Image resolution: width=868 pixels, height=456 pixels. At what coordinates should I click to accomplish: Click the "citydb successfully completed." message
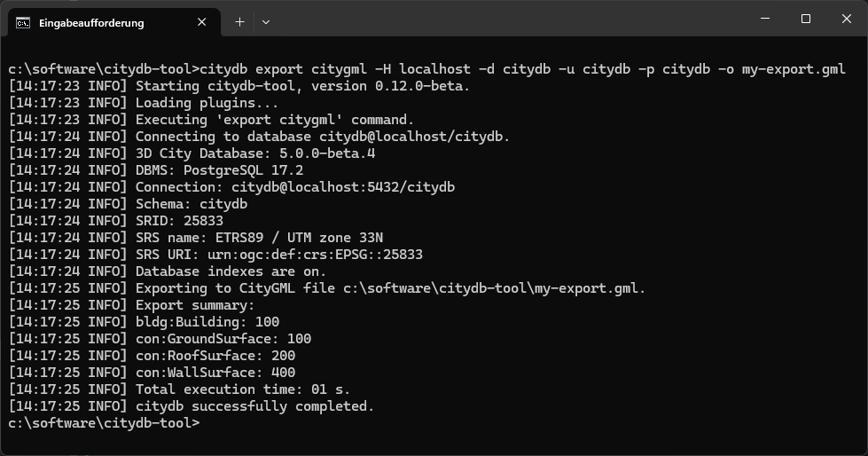[254, 406]
